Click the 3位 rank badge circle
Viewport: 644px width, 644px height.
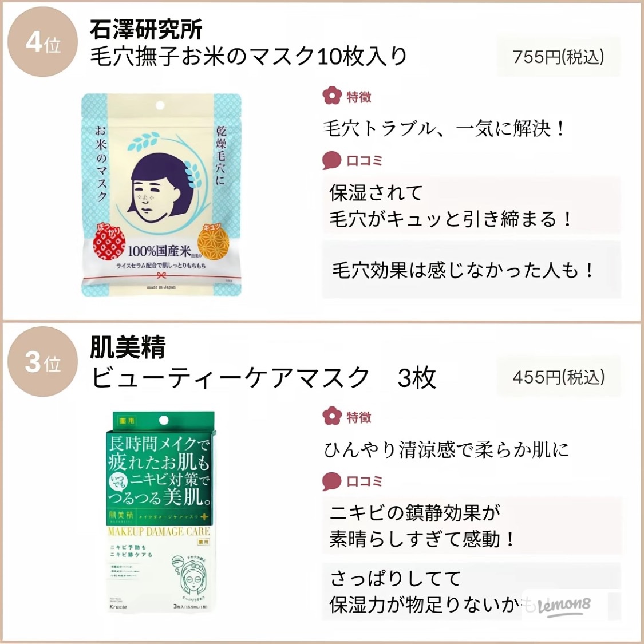tap(42, 362)
